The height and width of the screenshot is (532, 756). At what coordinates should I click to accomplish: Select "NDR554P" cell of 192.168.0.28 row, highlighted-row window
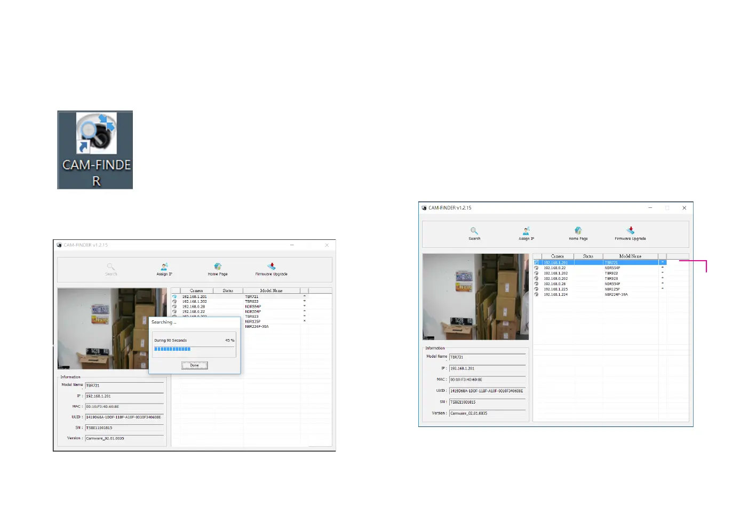[x=612, y=284]
